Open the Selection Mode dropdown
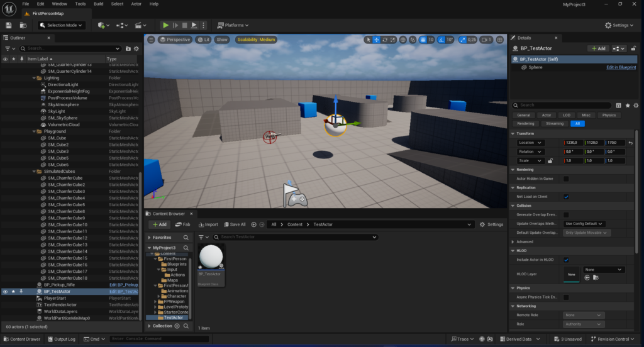The image size is (644, 347). click(62, 25)
